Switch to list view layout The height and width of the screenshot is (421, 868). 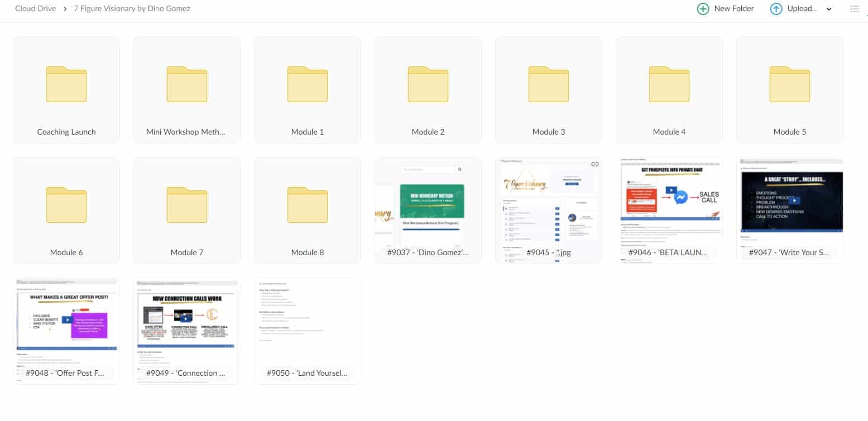pyautogui.click(x=854, y=9)
